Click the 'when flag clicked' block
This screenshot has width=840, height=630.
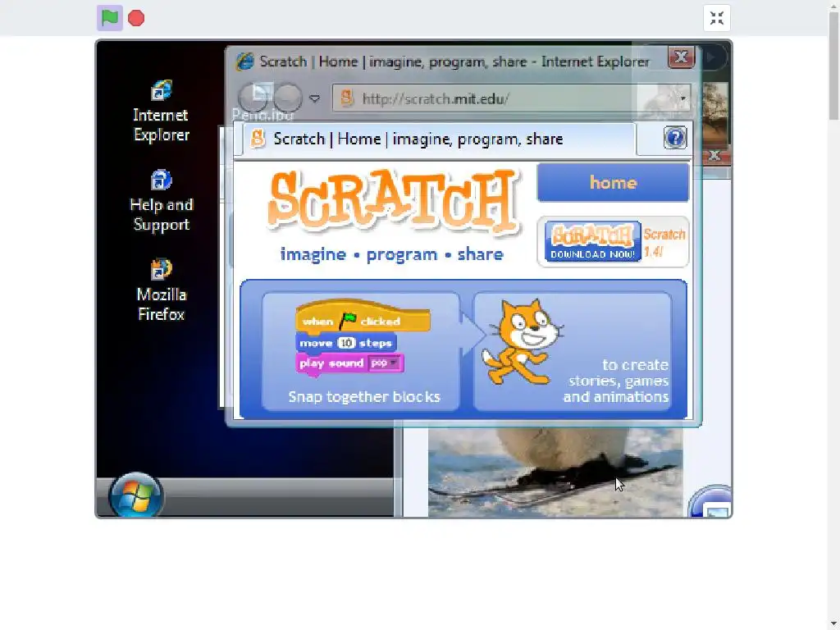point(363,317)
